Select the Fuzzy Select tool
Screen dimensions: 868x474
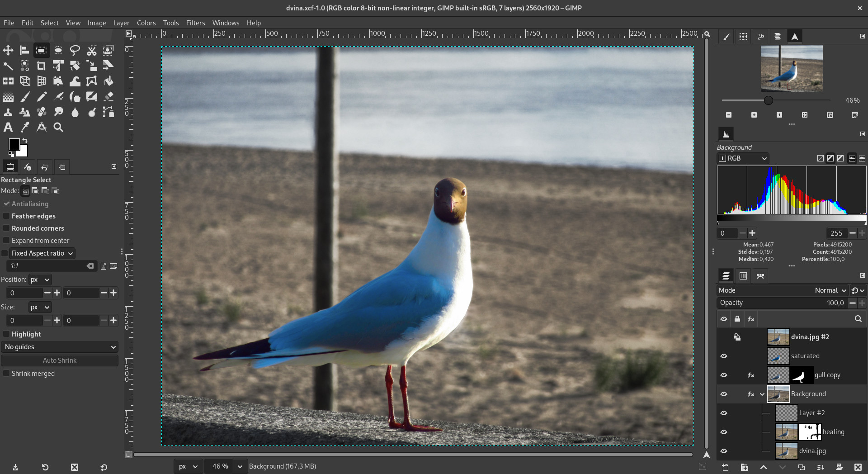tap(8, 66)
